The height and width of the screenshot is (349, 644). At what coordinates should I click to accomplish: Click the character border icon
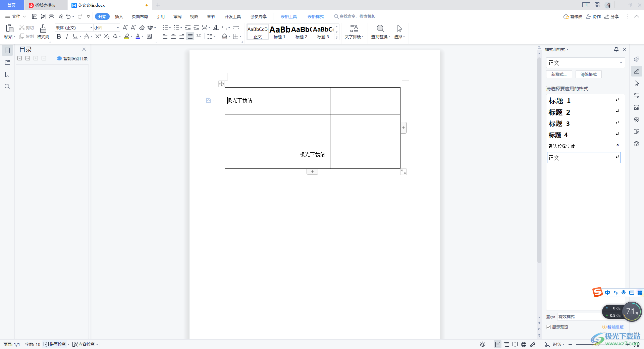[x=149, y=36]
